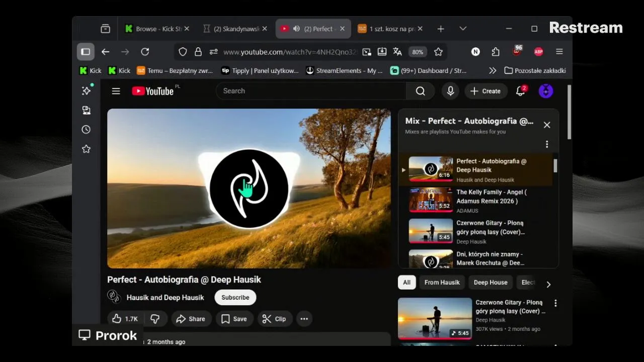Click the 80% zoom level indicator
Viewport: 644px width, 362px height.
click(418, 52)
